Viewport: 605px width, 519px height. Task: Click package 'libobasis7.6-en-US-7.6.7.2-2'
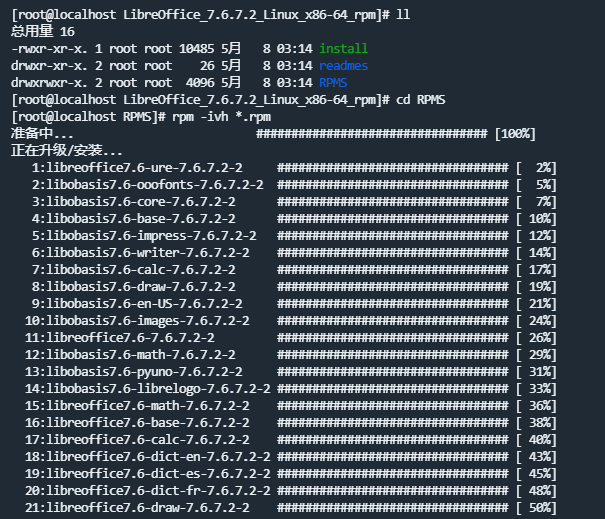[144, 303]
